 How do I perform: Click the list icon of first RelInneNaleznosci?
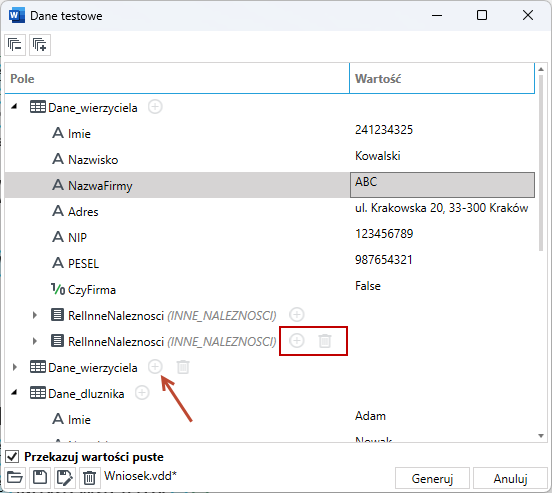[57, 314]
